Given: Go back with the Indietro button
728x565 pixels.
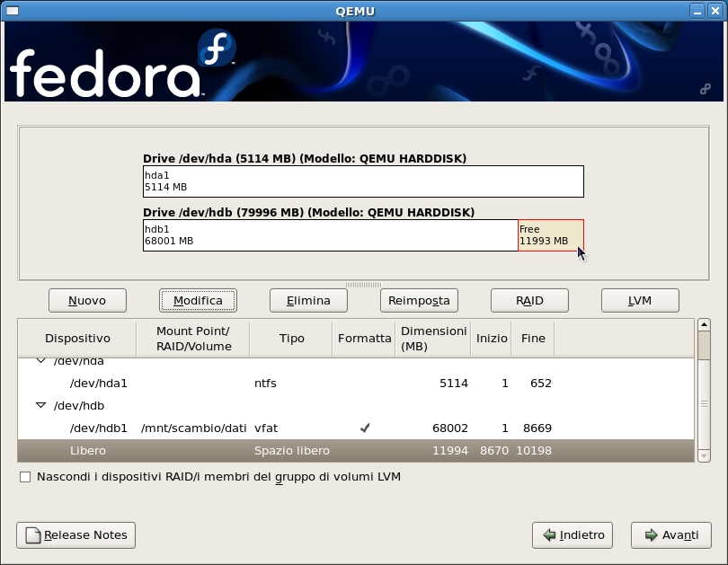Looking at the screenshot, I should pyautogui.click(x=573, y=535).
